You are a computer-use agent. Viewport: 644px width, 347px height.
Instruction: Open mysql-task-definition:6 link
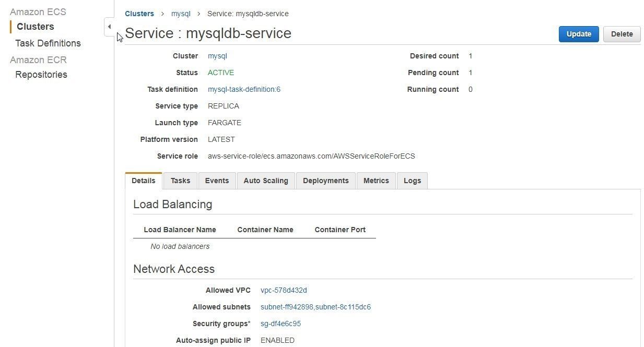point(244,89)
